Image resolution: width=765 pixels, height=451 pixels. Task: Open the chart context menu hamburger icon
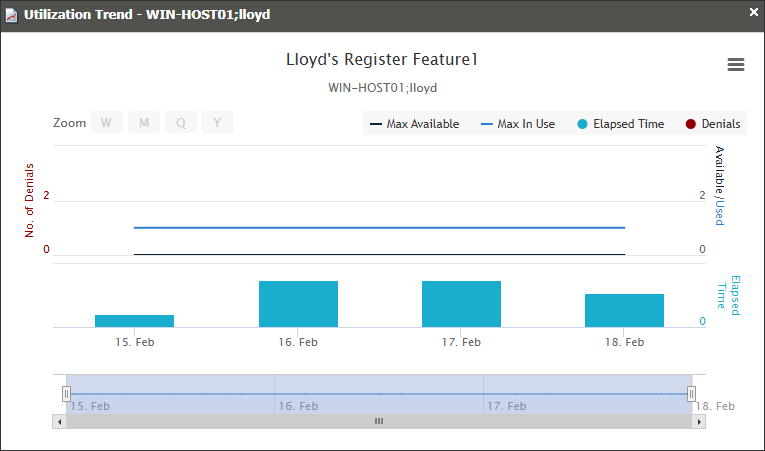736,64
